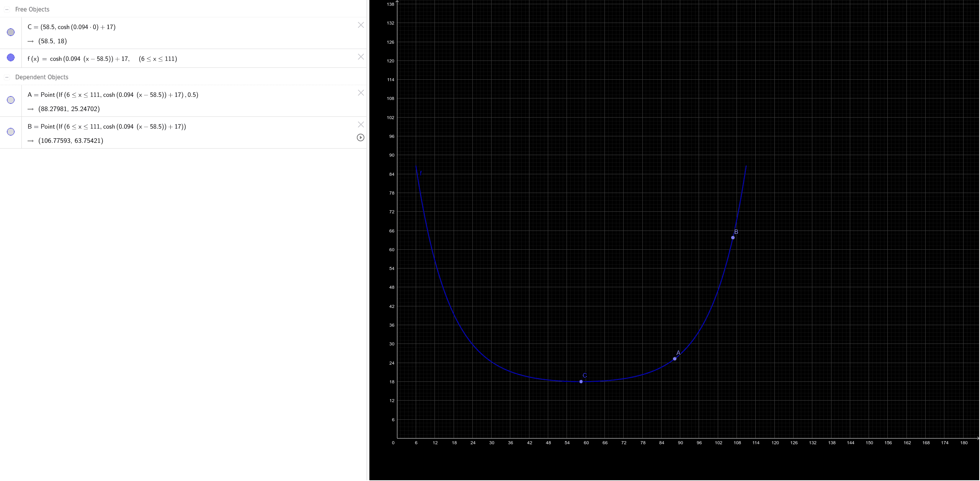Toggle point A visibility circle
The image size is (980, 481).
click(10, 100)
